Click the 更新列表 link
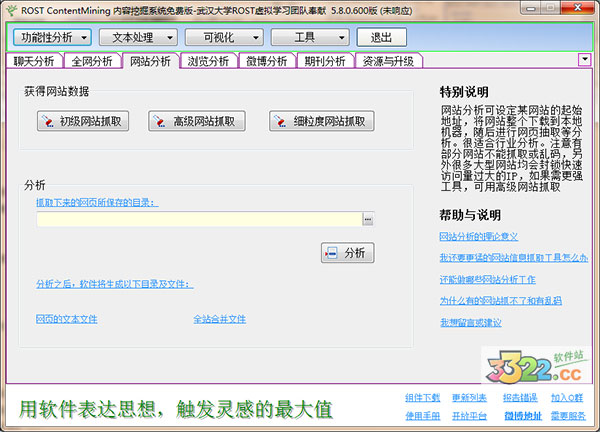 469,398
